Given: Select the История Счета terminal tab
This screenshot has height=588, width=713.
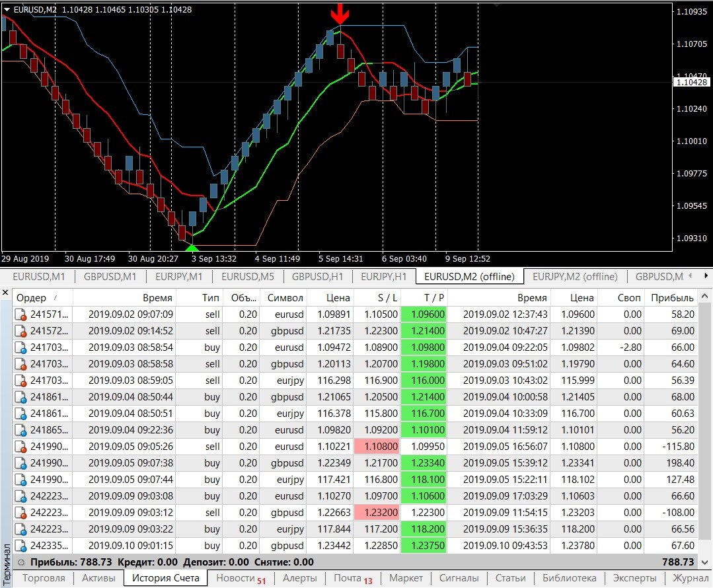Looking at the screenshot, I should pyautogui.click(x=165, y=578).
